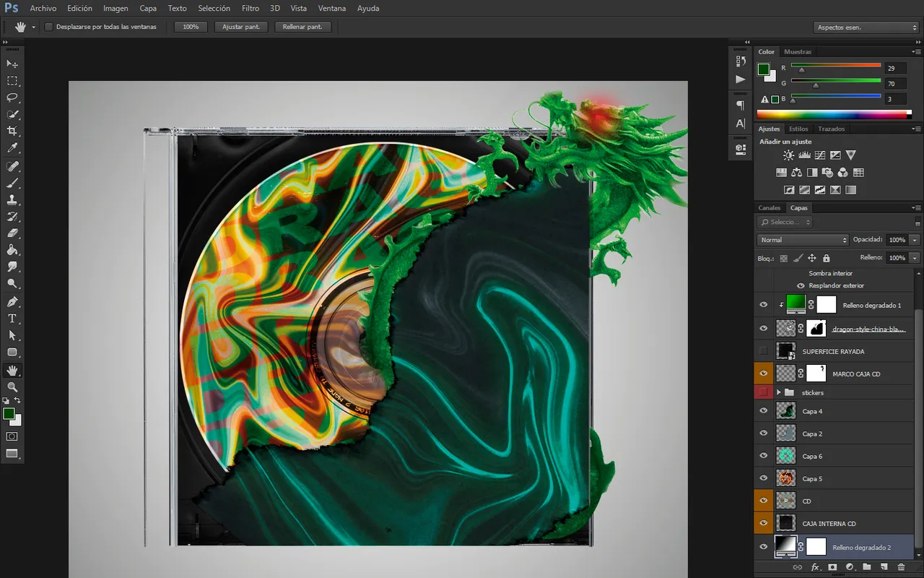Switch to the Muestras tab
Viewport: 924px width, 578px height.
click(x=798, y=52)
